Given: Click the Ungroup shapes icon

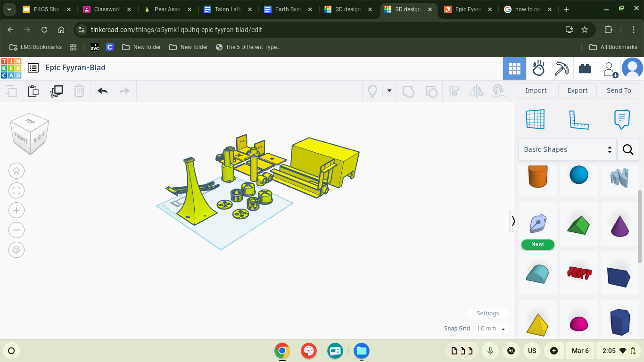Looking at the screenshot, I should click(431, 91).
